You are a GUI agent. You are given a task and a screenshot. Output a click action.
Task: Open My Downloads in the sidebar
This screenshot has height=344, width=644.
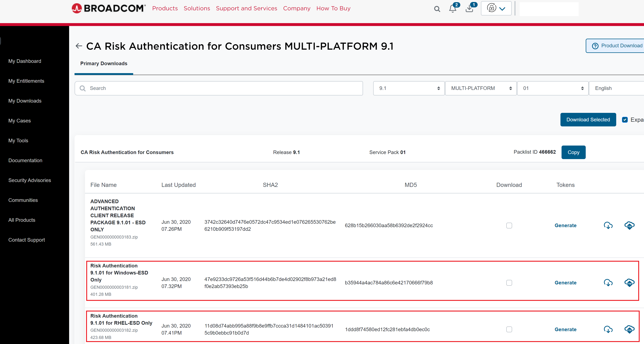click(x=25, y=101)
